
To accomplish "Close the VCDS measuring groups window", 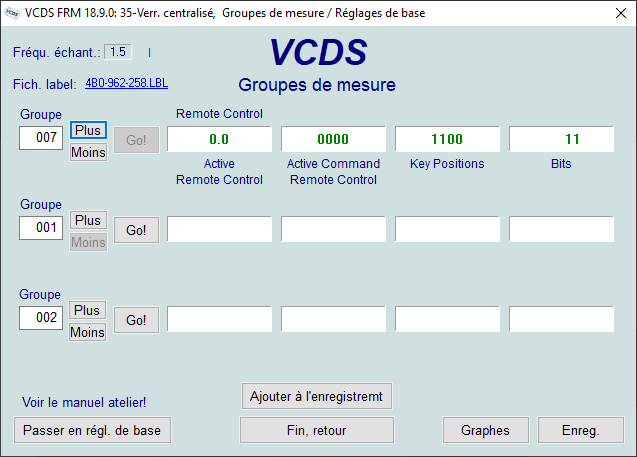I will (x=620, y=13).
